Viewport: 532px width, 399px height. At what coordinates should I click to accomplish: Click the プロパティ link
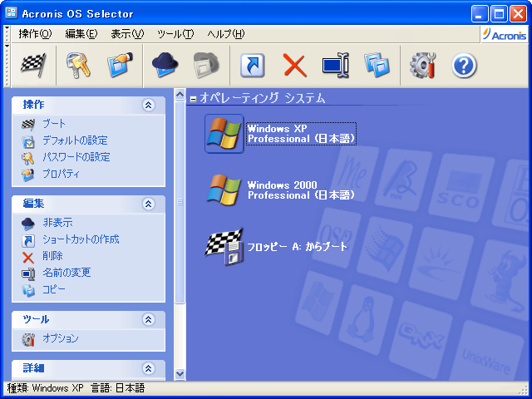click(x=61, y=174)
